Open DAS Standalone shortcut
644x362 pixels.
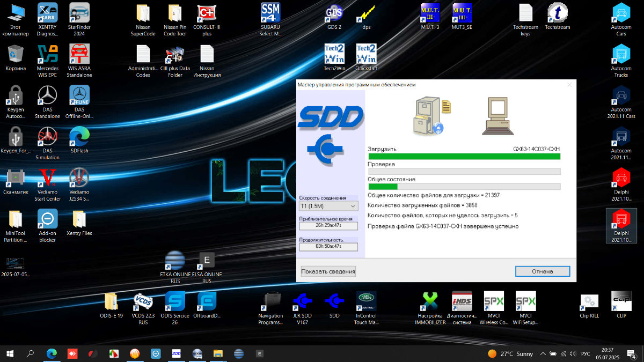(x=48, y=101)
